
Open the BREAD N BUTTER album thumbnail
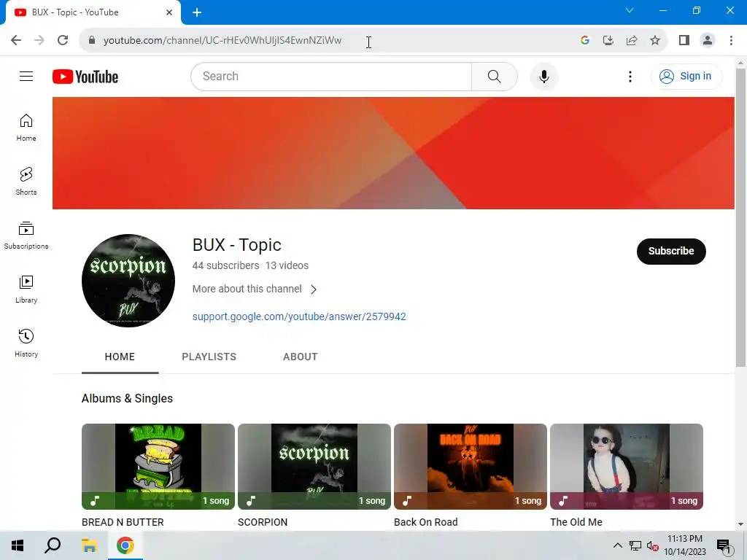pos(158,466)
